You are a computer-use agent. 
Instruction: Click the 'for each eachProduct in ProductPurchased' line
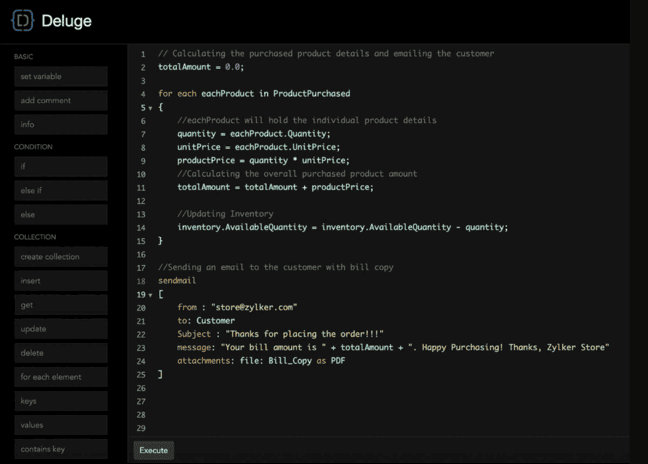tap(254, 94)
